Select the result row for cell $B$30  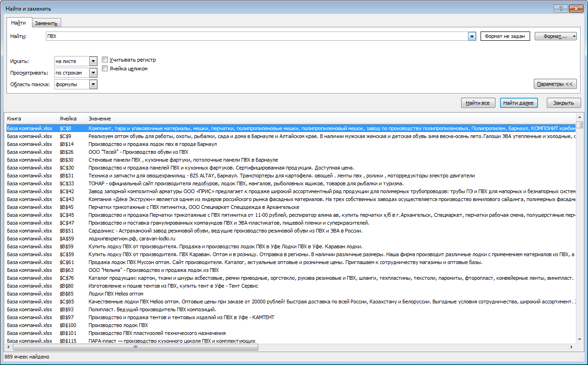coord(291,160)
